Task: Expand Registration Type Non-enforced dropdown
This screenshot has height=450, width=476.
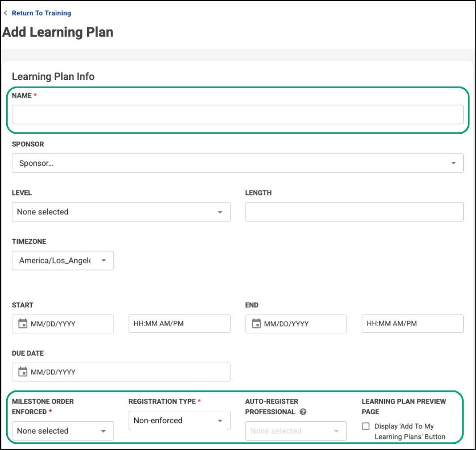Action: pyautogui.click(x=179, y=420)
